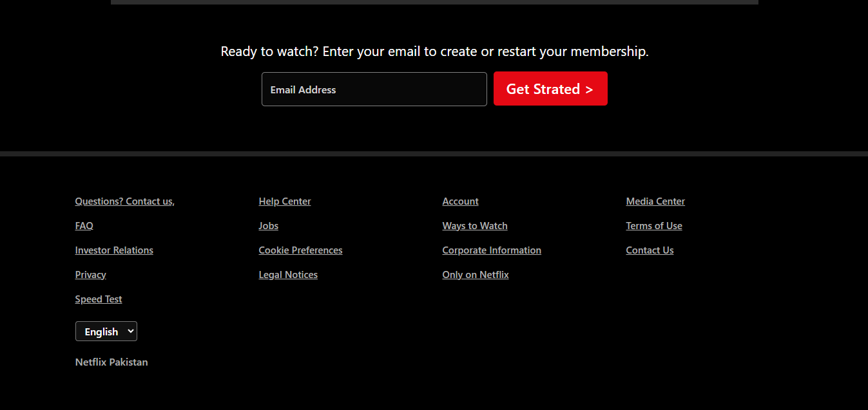Open the Help Center link
The width and height of the screenshot is (868, 410).
(x=285, y=201)
